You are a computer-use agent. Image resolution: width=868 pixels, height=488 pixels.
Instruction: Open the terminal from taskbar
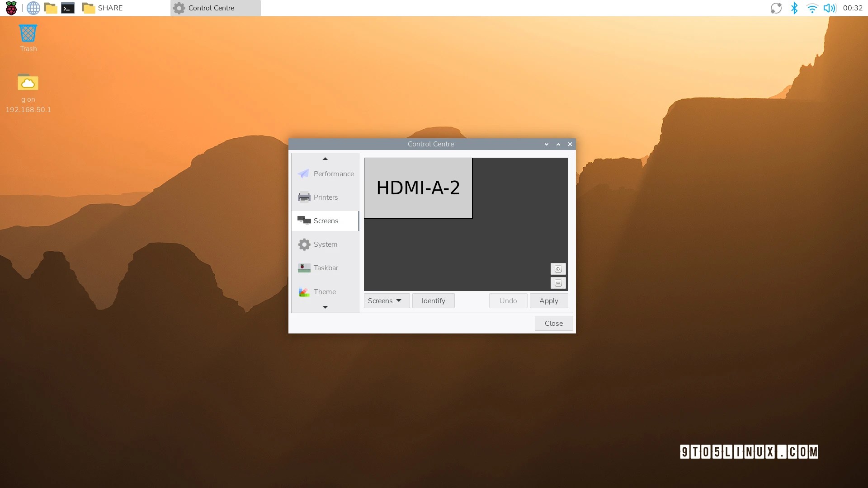click(x=68, y=8)
